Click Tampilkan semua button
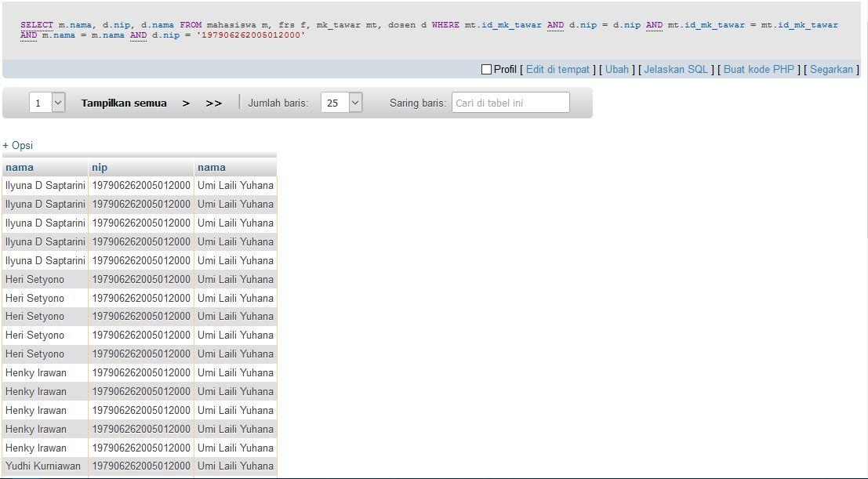 124,103
